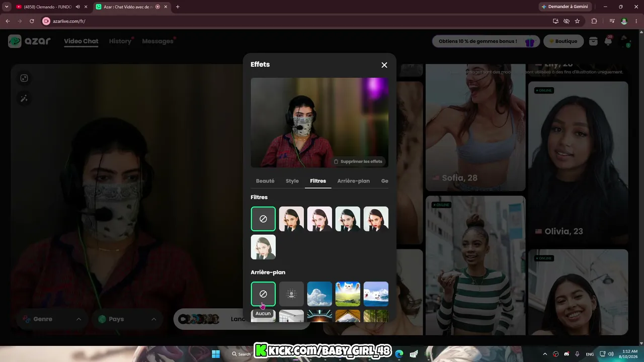The image size is (644, 362).
Task: Open Discord tray icon
Action: click(x=567, y=354)
